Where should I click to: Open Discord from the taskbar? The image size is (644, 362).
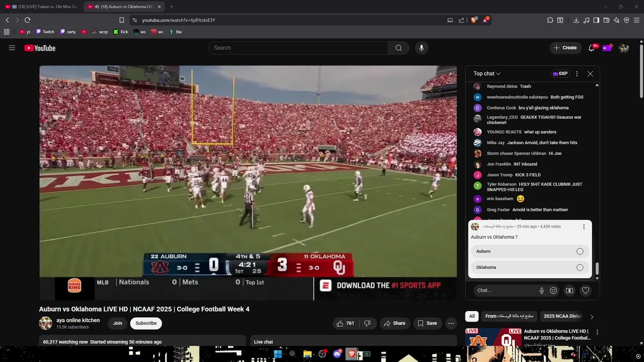pos(337,354)
